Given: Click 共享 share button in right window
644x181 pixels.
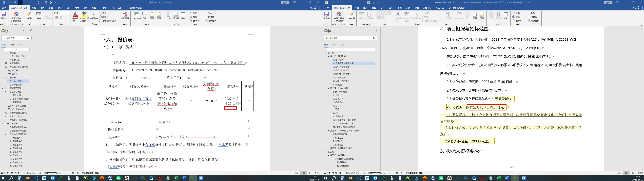Looking at the screenshot, I should (637, 8).
